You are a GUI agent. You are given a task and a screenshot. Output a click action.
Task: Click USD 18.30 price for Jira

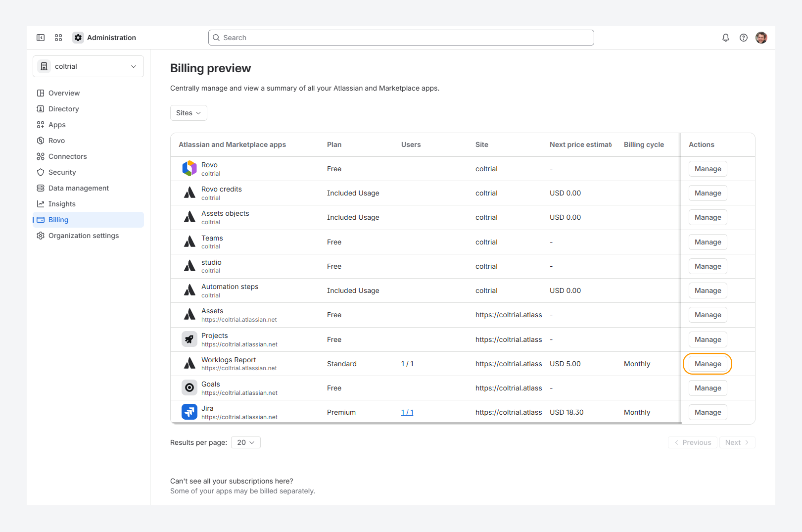tap(566, 412)
